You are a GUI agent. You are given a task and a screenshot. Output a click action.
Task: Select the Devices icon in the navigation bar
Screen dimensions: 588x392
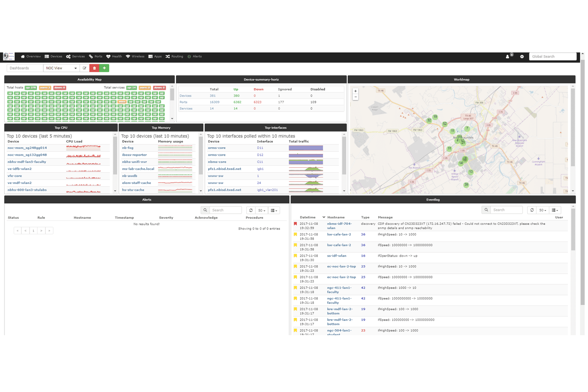[x=46, y=56]
